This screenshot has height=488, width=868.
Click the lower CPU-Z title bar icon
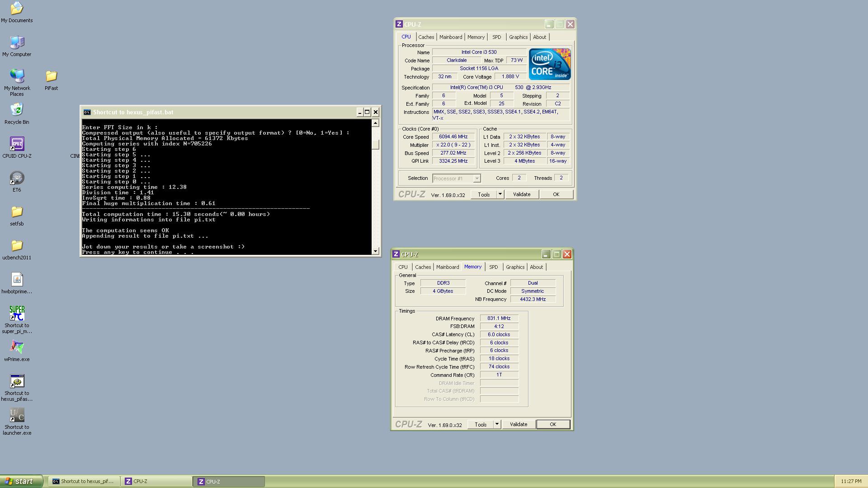[x=396, y=254]
